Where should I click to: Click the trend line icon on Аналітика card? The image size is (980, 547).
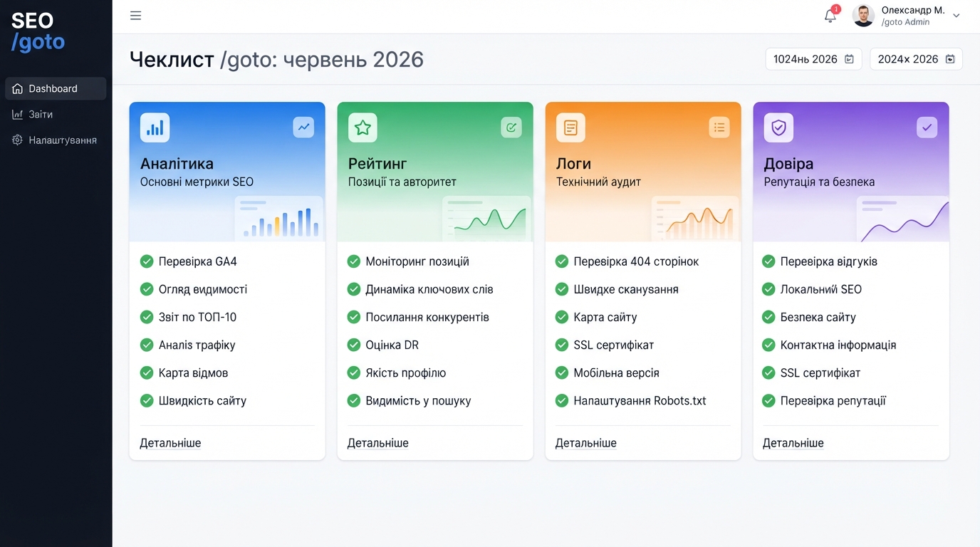[303, 127]
